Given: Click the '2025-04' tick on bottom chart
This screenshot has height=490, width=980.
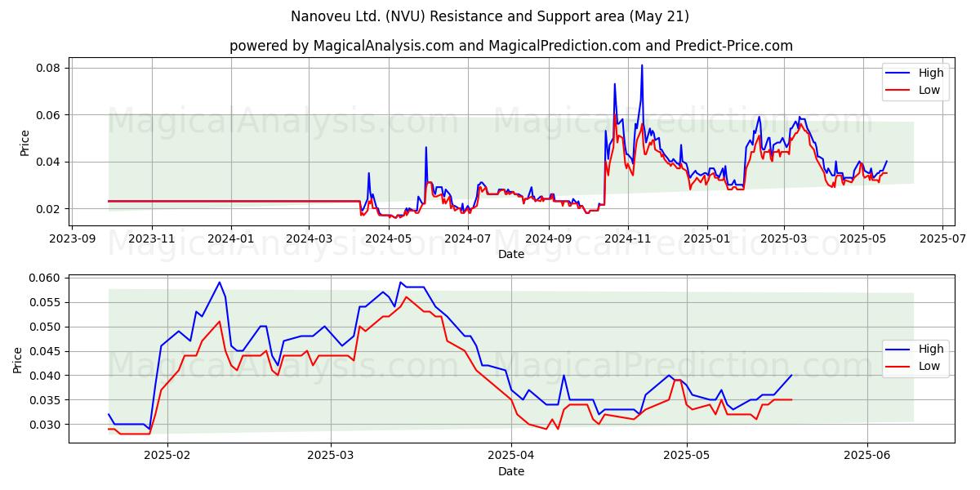Looking at the screenshot, I should 511,456.
